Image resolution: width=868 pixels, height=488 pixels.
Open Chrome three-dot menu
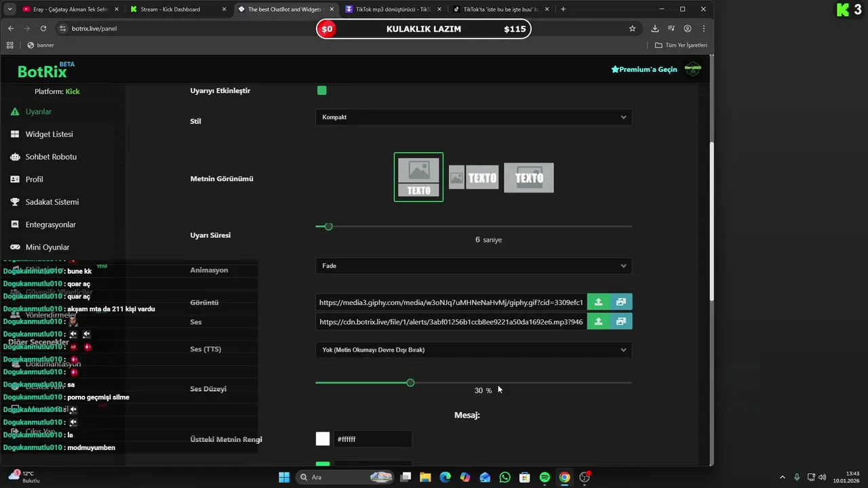704,28
